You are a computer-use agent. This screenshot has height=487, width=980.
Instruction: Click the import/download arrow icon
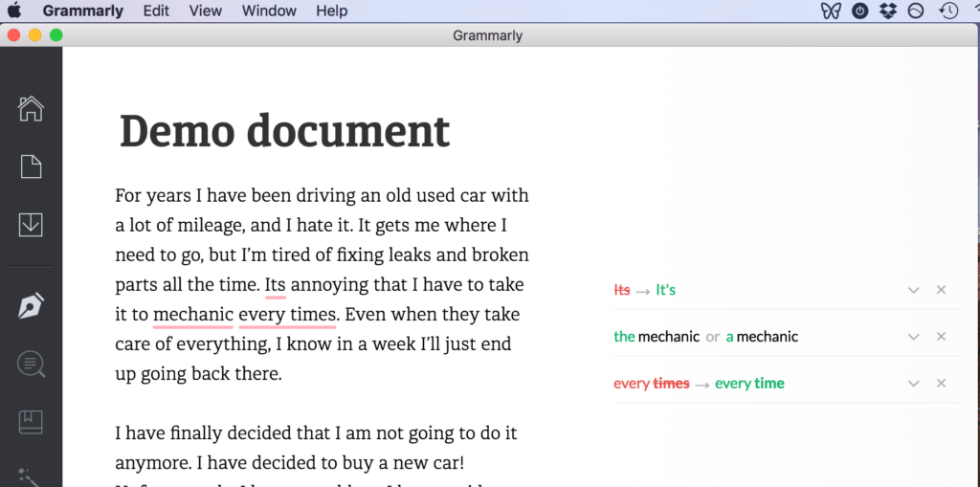31,225
